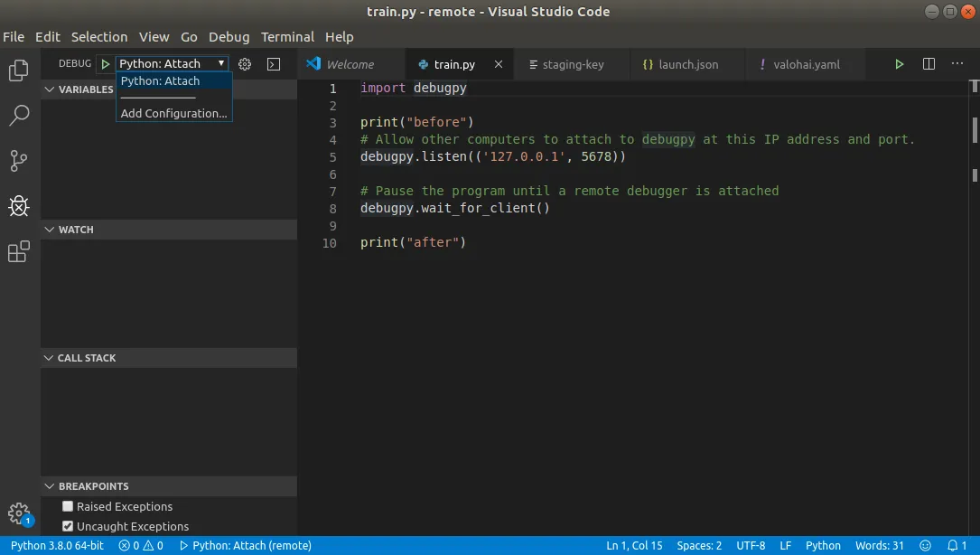
Task: Collapse the Breakpoints section
Action: click(x=50, y=486)
